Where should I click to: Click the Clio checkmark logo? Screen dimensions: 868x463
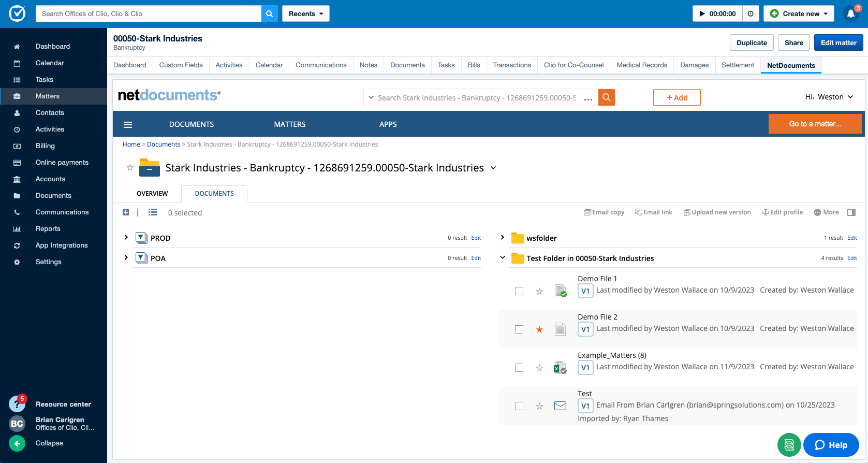pos(17,13)
